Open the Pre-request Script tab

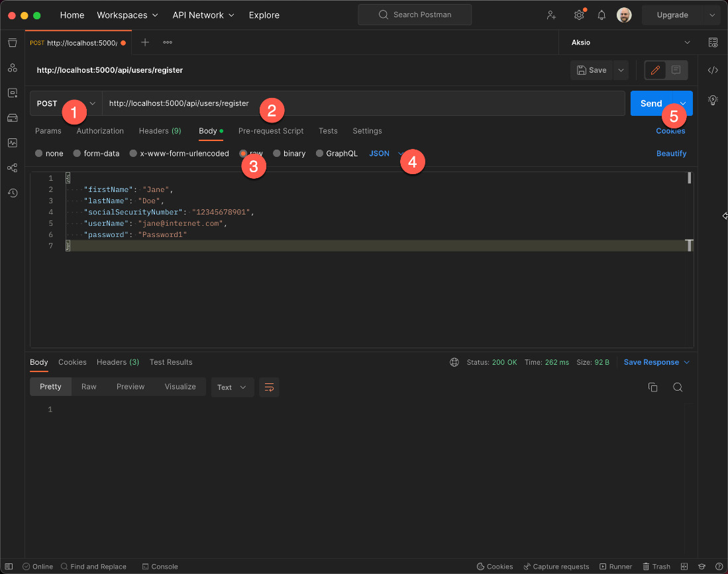point(271,131)
